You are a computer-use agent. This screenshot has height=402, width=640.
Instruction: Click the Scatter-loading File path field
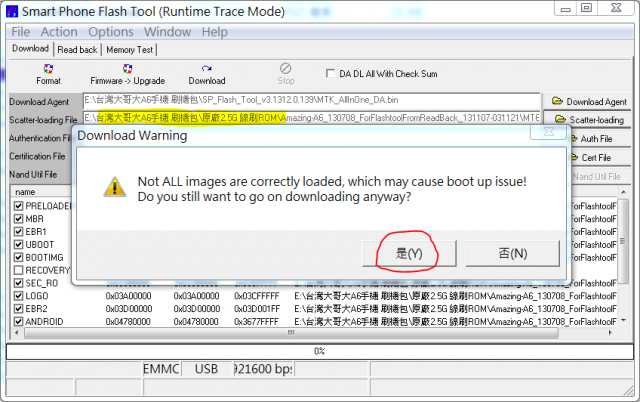[311, 118]
